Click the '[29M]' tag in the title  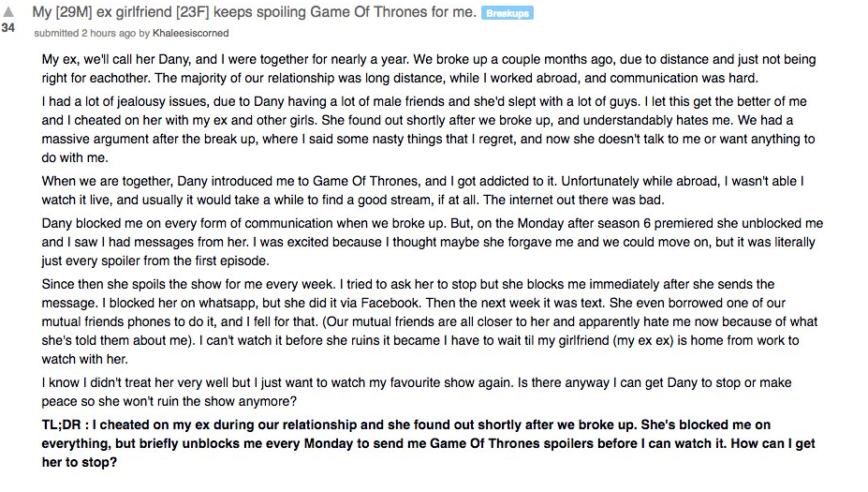74,12
